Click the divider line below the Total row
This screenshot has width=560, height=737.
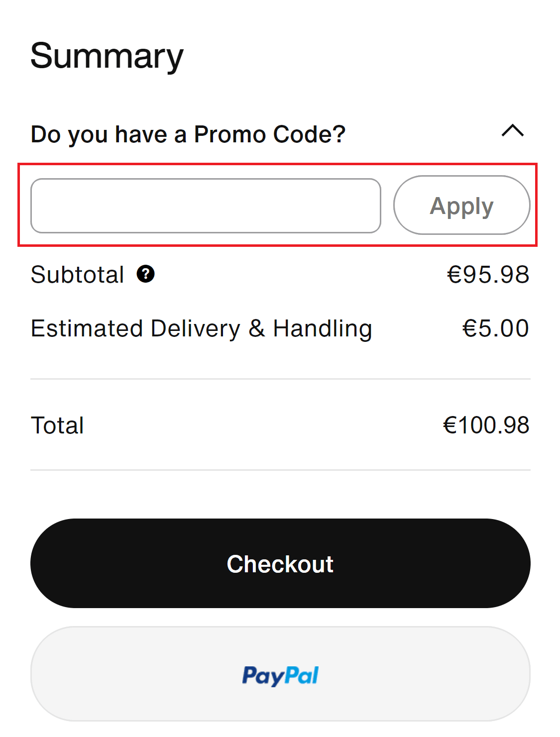tap(280, 469)
